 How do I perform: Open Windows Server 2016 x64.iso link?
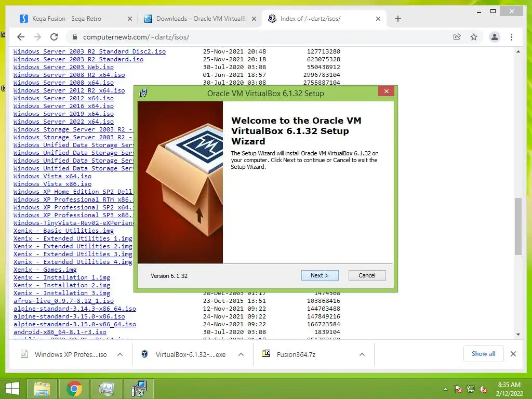pyautogui.click(x=63, y=106)
